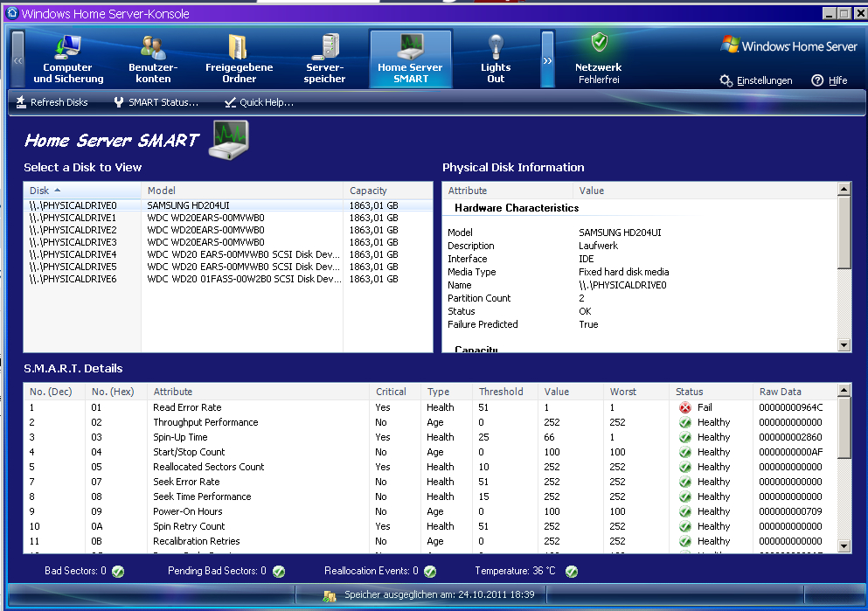
Task: Sort SMART details by No. (Dec) header
Action: coord(54,392)
